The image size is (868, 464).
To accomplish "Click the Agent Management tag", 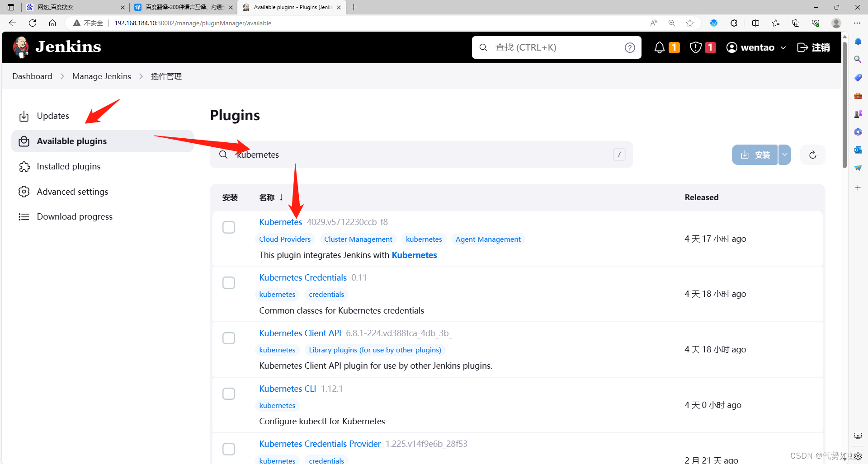I will tap(488, 239).
